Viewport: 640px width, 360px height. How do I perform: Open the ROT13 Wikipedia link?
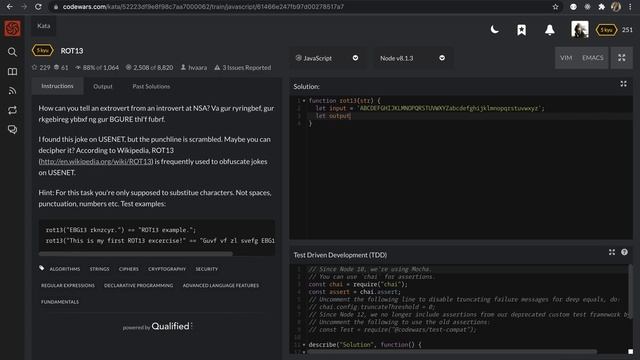(96, 161)
